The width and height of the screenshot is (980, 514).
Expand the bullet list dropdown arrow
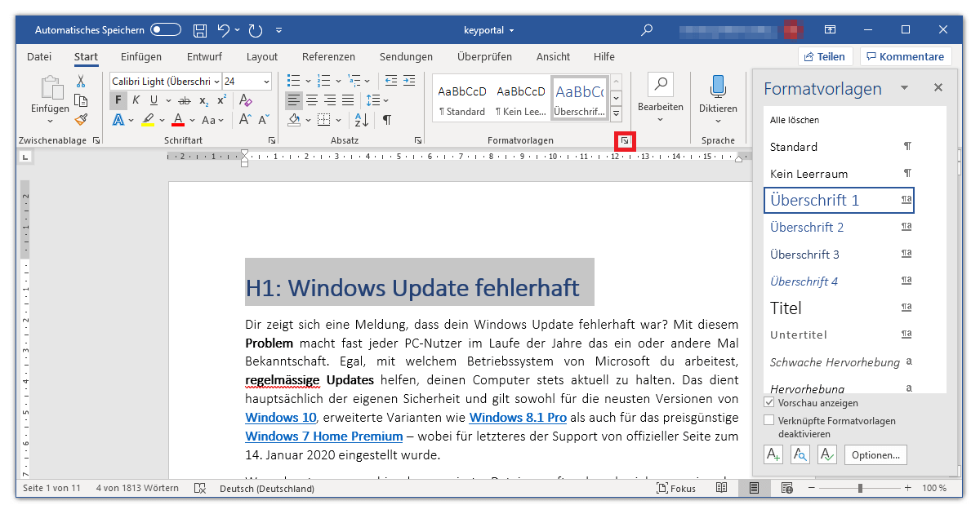coord(307,81)
